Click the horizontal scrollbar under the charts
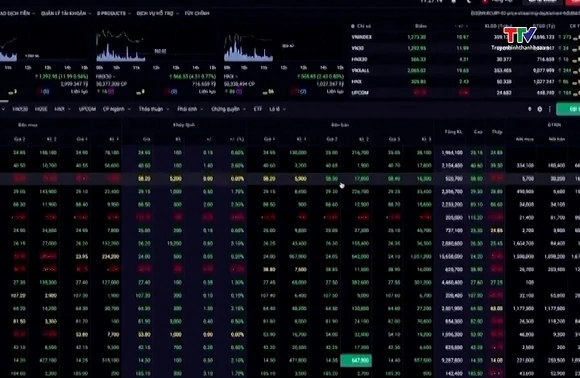Viewport: 580px width, 378px height. tap(4, 101)
